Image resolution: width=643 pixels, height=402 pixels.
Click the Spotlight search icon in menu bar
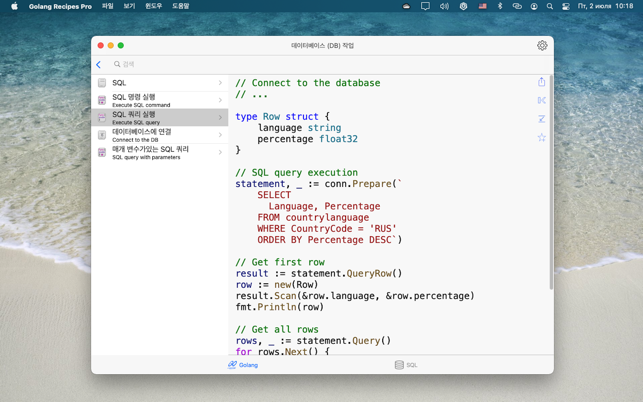[x=549, y=6]
